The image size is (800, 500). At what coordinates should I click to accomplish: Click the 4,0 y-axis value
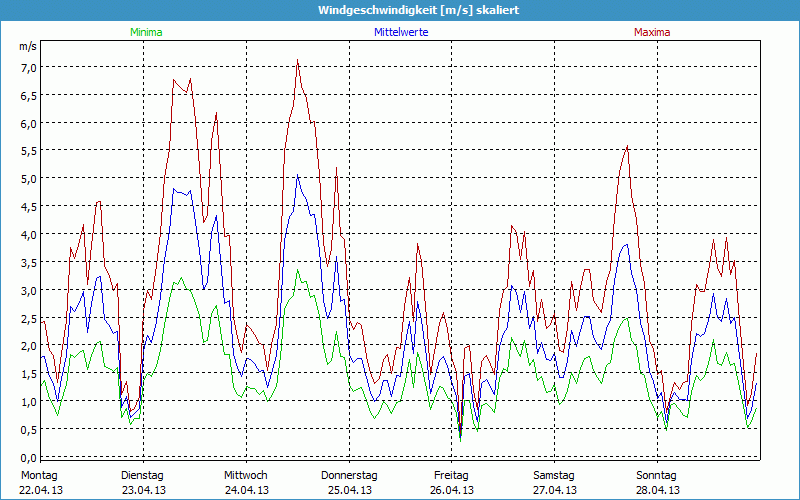click(x=28, y=235)
